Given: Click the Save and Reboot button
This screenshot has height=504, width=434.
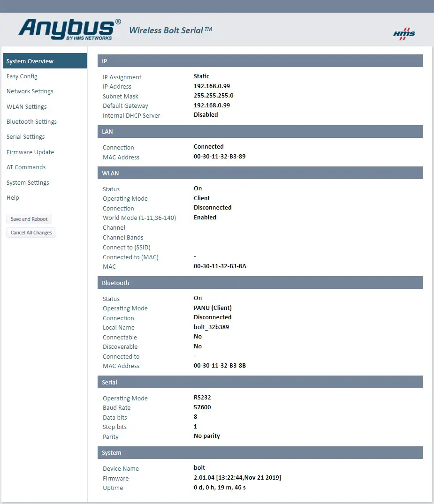Looking at the screenshot, I should click(29, 219).
